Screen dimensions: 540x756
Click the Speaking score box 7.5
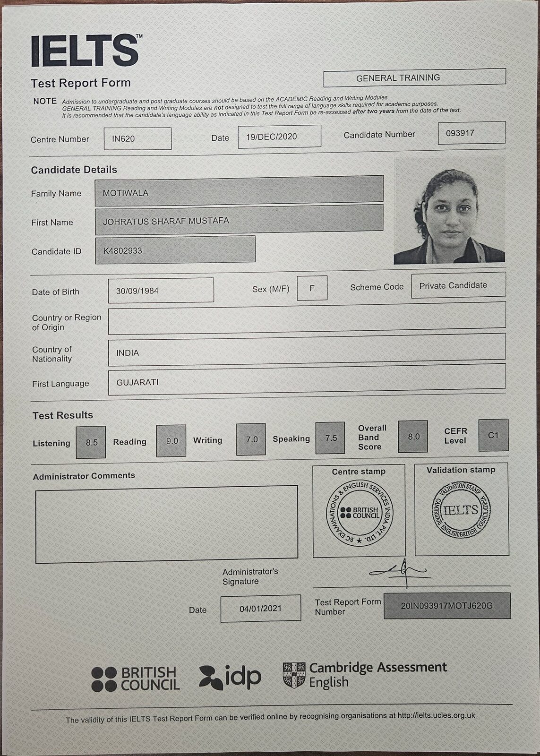tap(330, 438)
